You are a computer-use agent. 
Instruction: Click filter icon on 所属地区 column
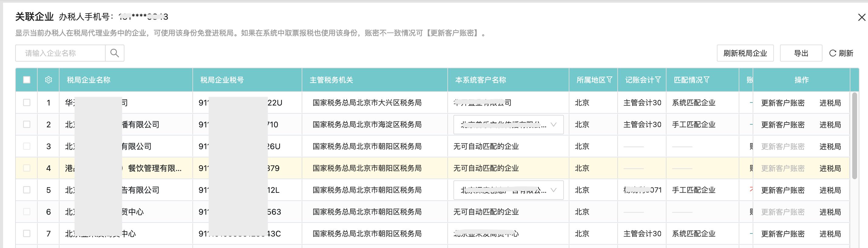609,80
